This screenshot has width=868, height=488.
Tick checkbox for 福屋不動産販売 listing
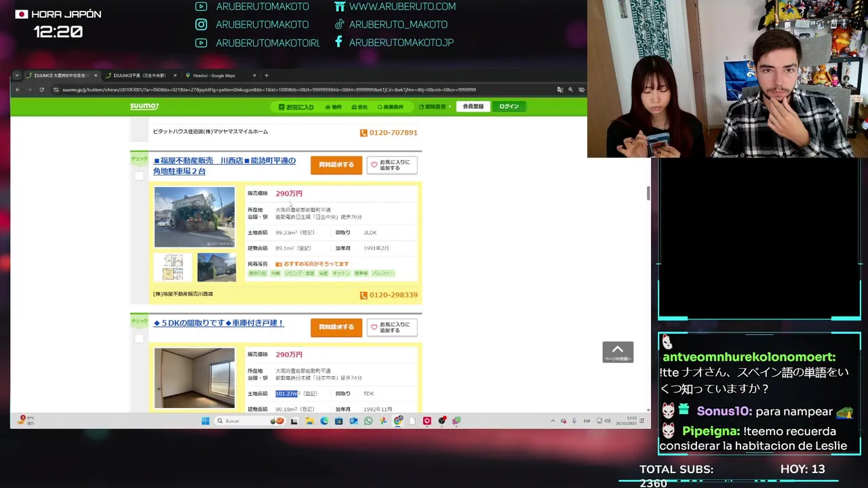click(x=139, y=176)
